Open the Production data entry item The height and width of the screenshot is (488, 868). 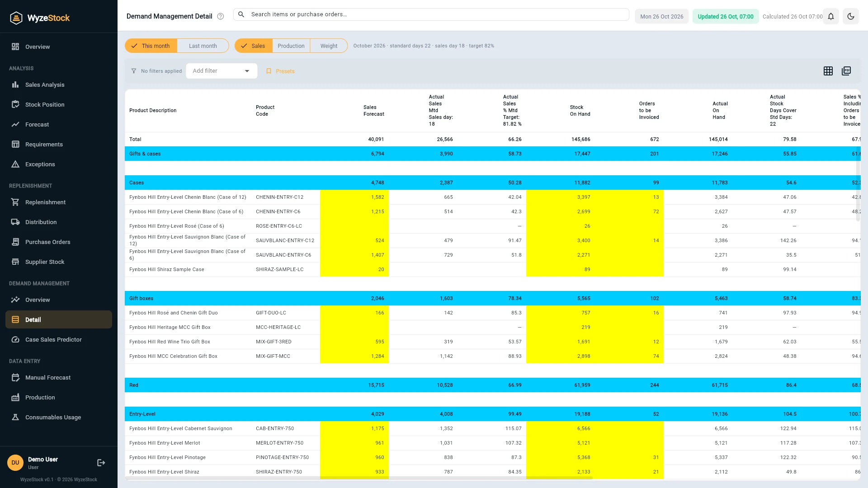coord(59,397)
